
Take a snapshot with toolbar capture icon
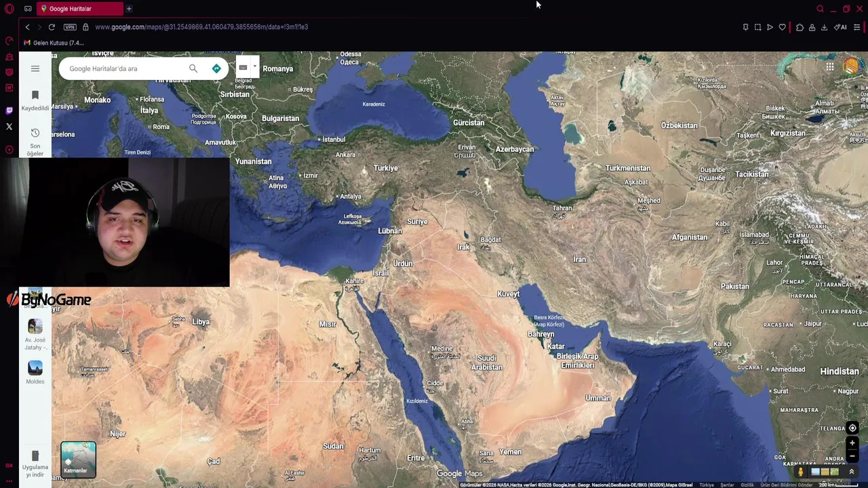(757, 27)
